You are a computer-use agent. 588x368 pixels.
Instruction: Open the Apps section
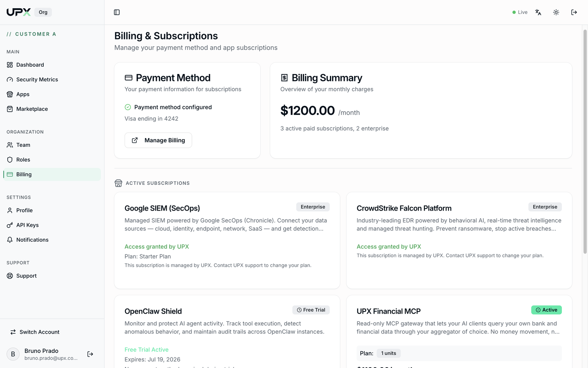click(x=52, y=94)
